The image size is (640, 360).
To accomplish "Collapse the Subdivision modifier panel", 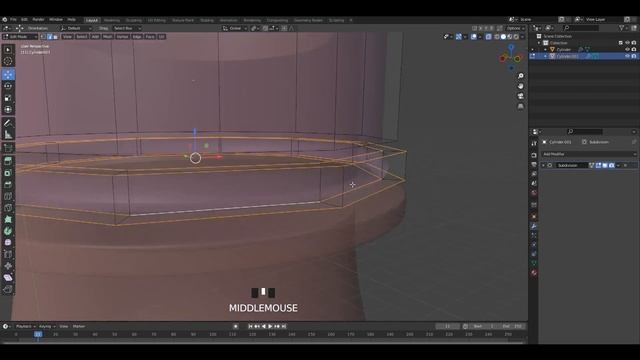I will [x=543, y=165].
